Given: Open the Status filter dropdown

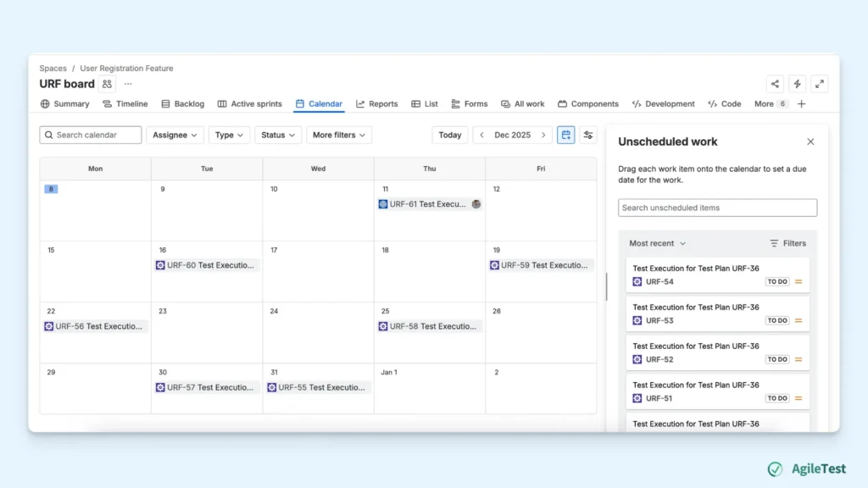Looking at the screenshot, I should (278, 135).
